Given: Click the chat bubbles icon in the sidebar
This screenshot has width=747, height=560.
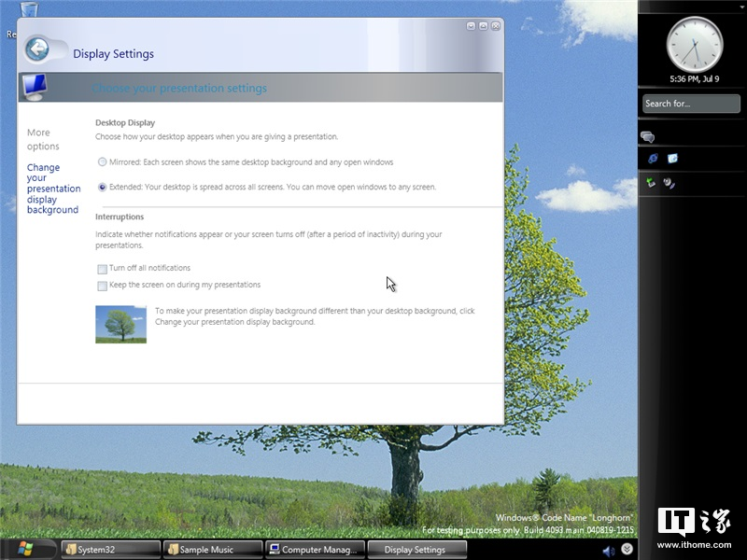Looking at the screenshot, I should 647,137.
